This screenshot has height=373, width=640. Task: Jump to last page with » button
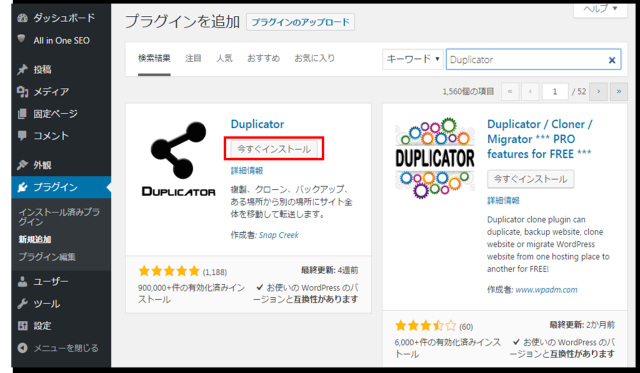click(x=619, y=91)
